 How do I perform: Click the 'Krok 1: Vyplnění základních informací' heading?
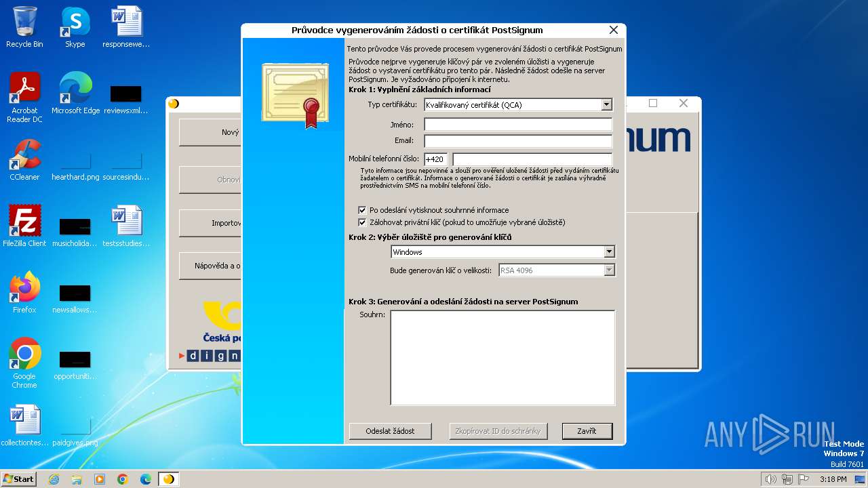419,89
